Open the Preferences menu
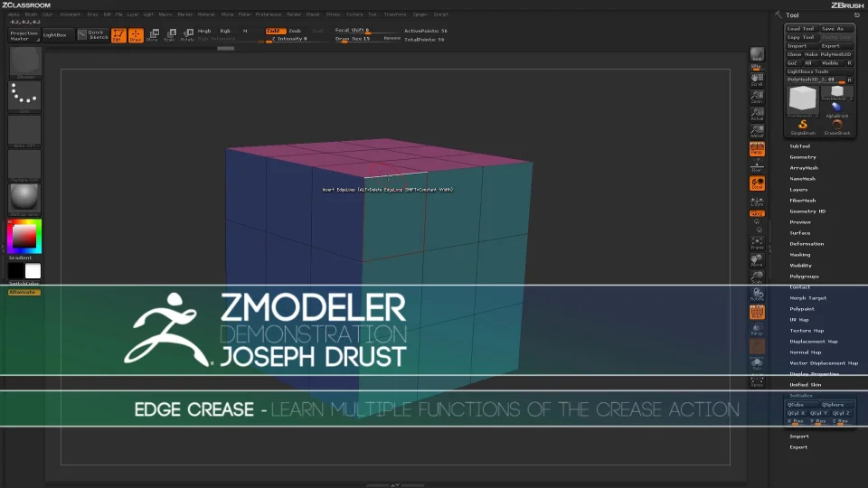Image resolution: width=868 pixels, height=488 pixels. click(269, 14)
